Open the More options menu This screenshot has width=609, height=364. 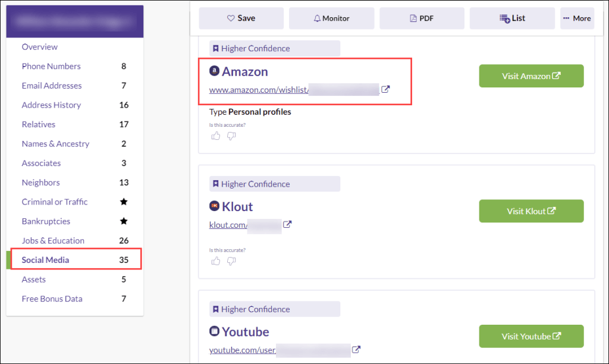click(577, 18)
